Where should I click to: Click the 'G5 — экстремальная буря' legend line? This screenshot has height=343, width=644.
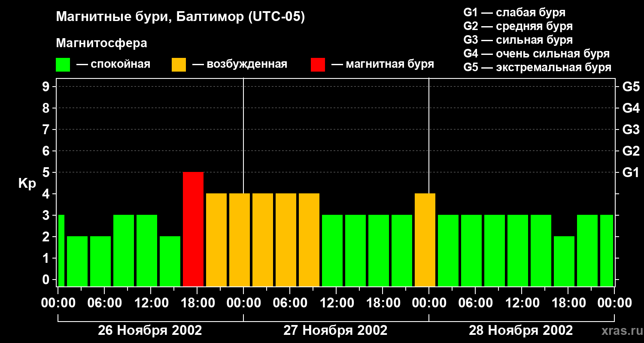click(537, 67)
